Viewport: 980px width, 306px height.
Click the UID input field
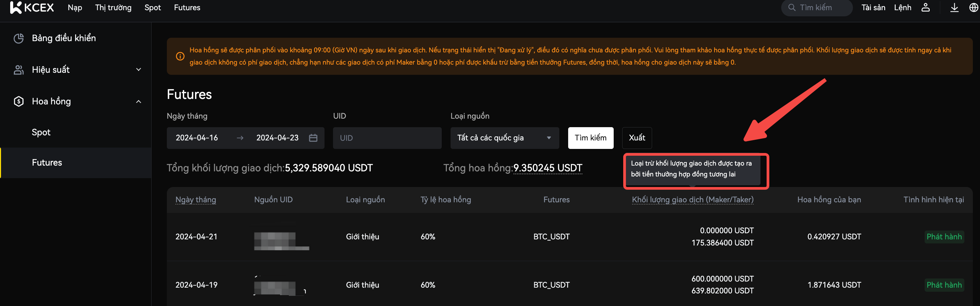pyautogui.click(x=387, y=138)
